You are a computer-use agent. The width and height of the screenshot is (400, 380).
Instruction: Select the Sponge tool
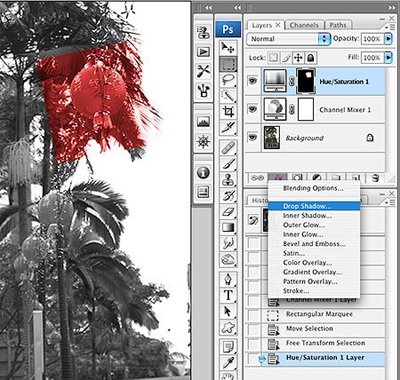pyautogui.click(x=228, y=259)
